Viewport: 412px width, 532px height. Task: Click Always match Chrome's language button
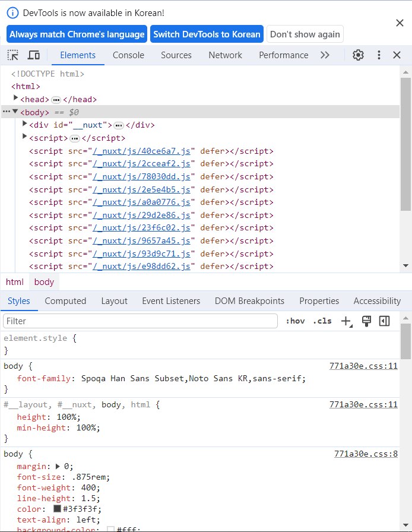(77, 34)
